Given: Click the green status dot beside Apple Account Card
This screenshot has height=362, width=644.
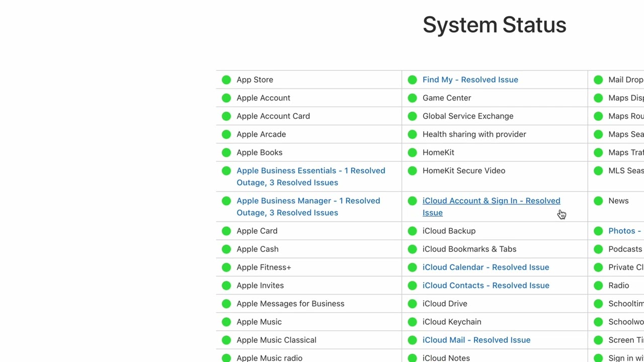Looking at the screenshot, I should pos(226,116).
